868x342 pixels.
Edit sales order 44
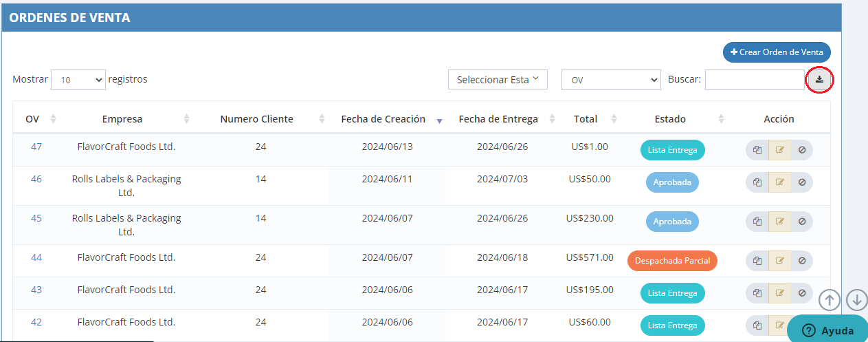click(779, 261)
